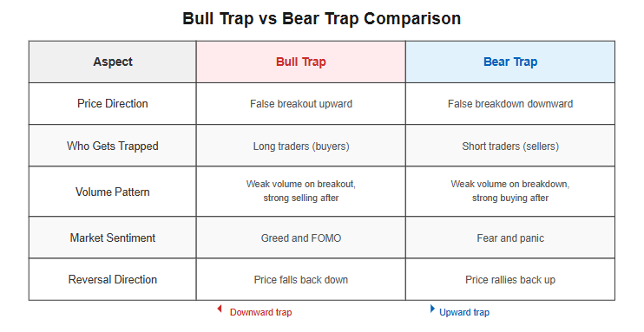Select the Long traders (buyers) cell
The width and height of the screenshot is (644, 332).
click(x=300, y=146)
